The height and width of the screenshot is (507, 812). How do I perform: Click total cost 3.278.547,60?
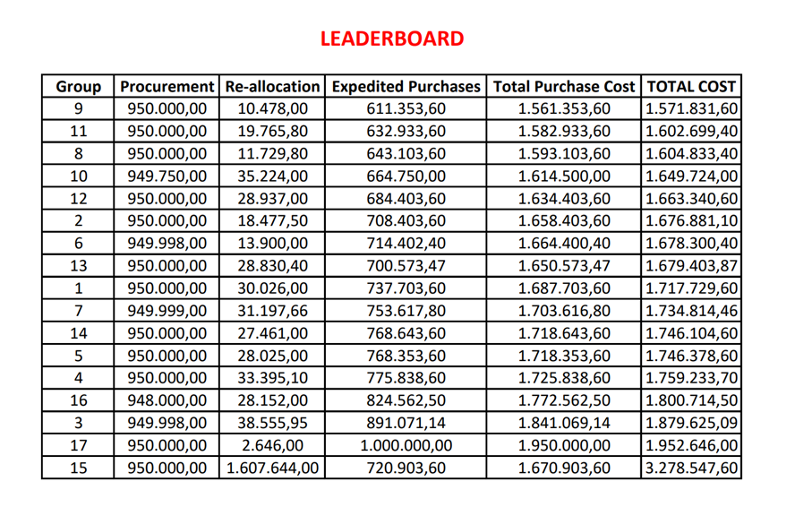(x=691, y=468)
